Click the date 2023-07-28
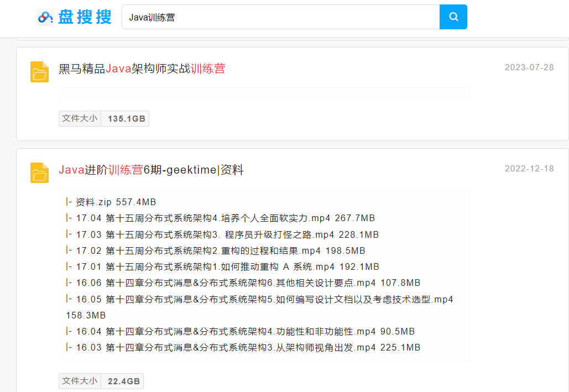The image size is (569, 392). [x=529, y=67]
